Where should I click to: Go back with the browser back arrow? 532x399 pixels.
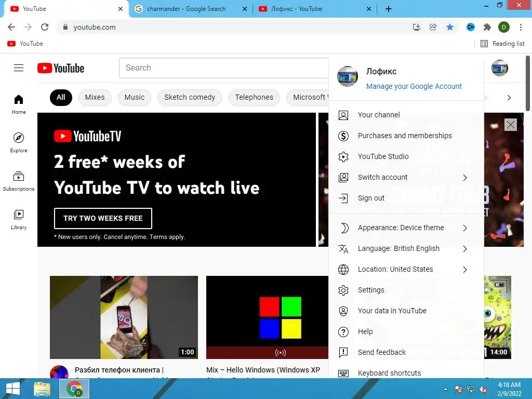coord(11,27)
